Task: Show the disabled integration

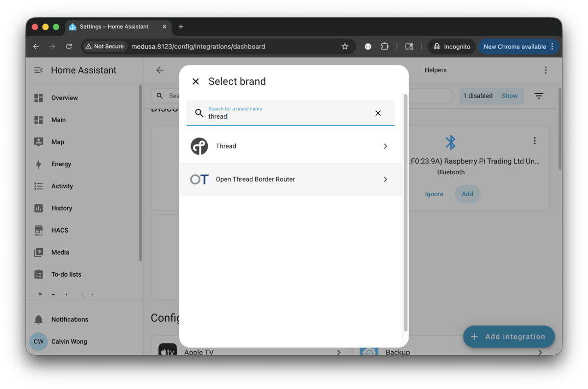Action: (x=509, y=96)
